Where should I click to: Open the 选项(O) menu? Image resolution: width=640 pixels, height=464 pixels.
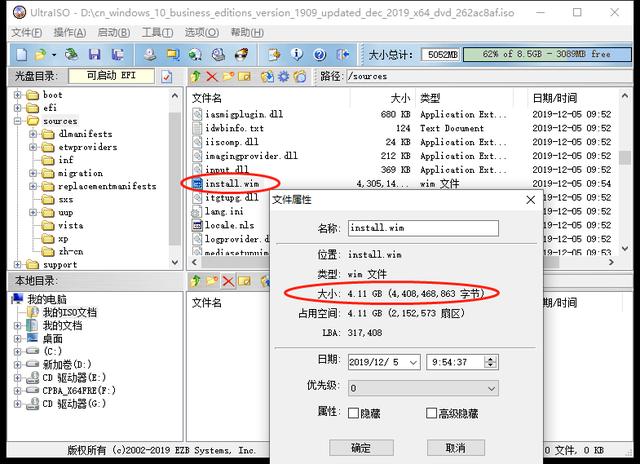coord(202,32)
